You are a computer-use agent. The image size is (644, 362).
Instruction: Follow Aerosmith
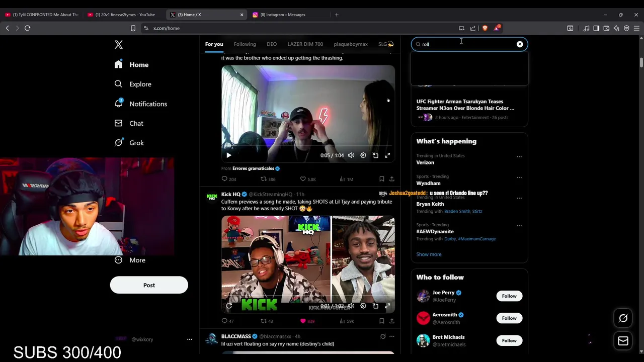coord(509,318)
